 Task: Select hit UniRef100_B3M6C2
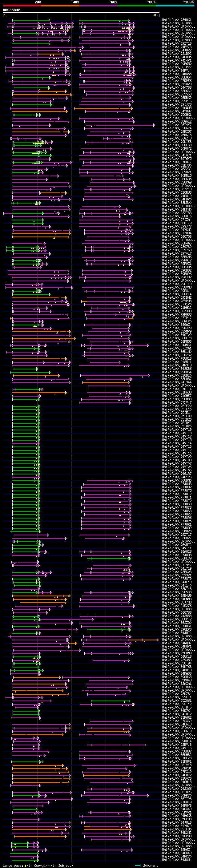177,91
